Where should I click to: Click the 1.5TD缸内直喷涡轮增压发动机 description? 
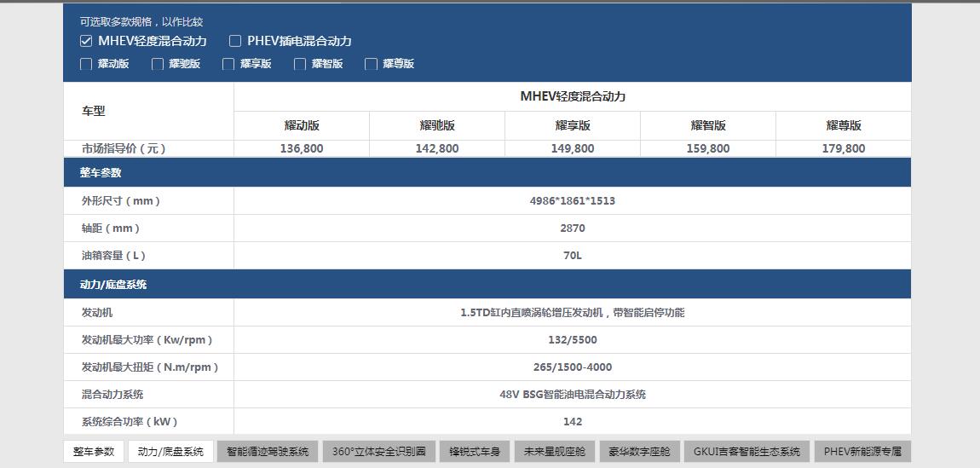[x=573, y=312]
